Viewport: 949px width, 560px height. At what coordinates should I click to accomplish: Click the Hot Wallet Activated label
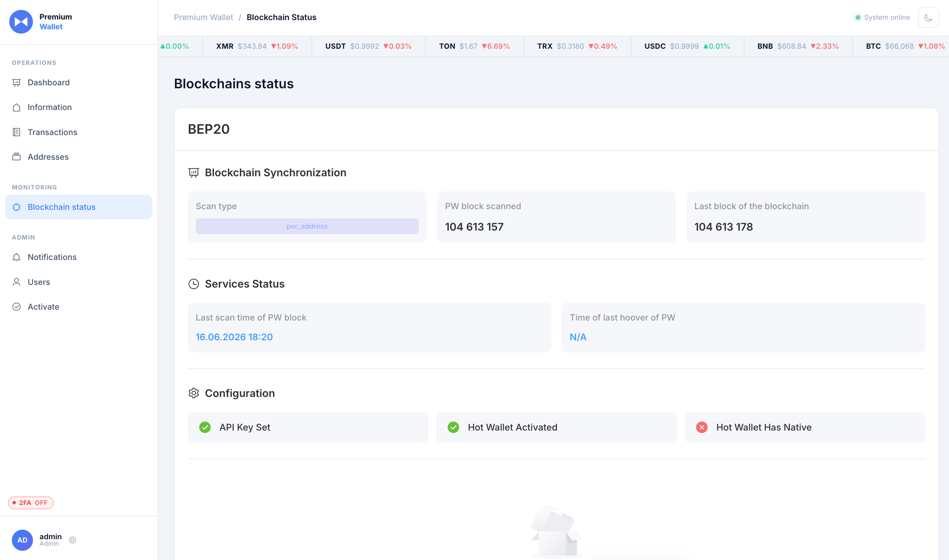pos(512,427)
